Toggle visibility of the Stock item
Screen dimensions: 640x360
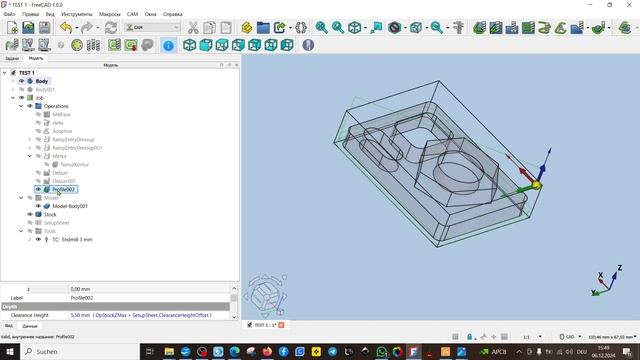tap(30, 214)
